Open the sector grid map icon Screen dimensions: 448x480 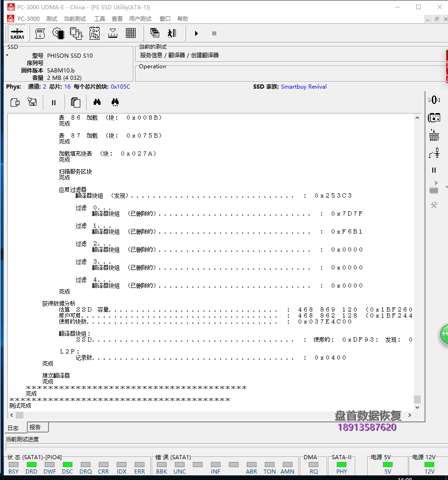(131, 33)
